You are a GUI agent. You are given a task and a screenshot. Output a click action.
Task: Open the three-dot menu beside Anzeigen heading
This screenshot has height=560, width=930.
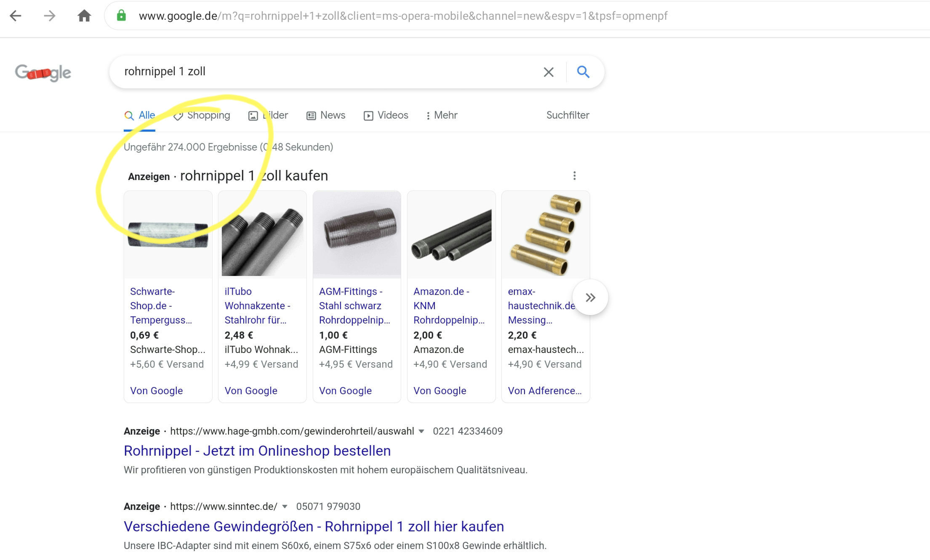(x=574, y=175)
